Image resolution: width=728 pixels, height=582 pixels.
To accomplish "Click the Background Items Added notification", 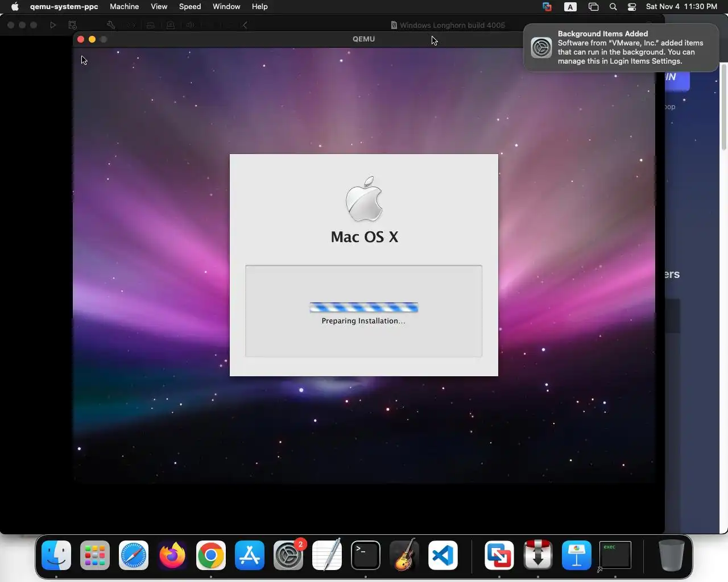I will [x=621, y=48].
